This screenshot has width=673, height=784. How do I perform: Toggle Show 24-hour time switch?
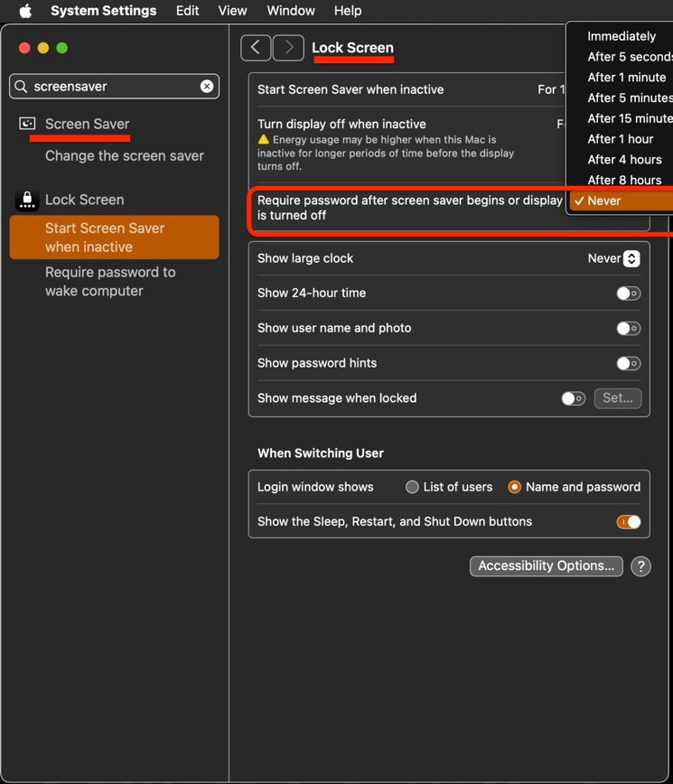tap(629, 294)
